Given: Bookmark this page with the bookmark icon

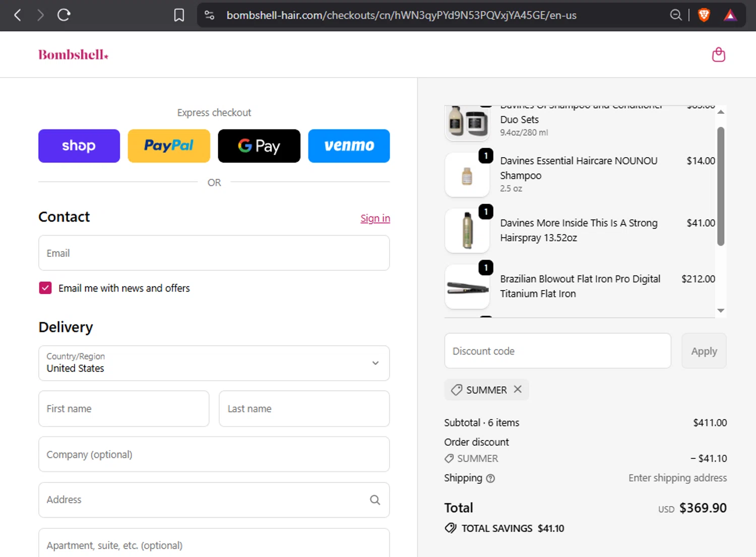Looking at the screenshot, I should pyautogui.click(x=179, y=15).
